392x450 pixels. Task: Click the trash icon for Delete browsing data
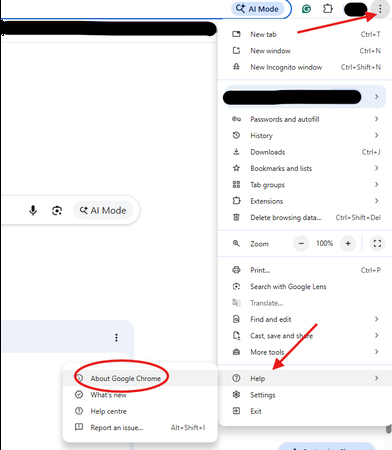point(236,217)
